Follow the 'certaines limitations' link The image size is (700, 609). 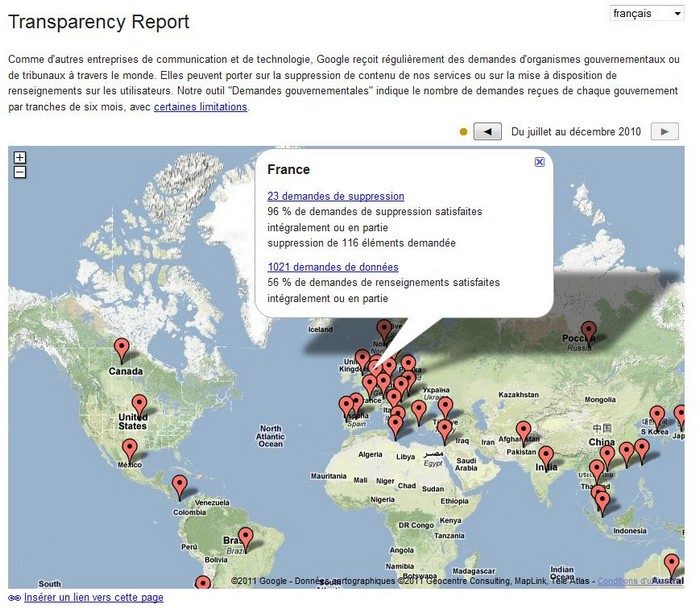200,107
